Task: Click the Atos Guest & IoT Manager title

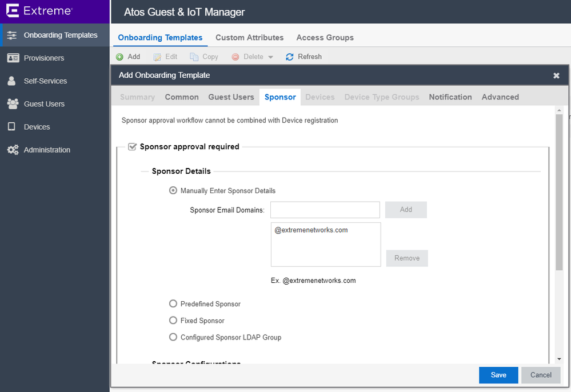Action: pos(184,12)
